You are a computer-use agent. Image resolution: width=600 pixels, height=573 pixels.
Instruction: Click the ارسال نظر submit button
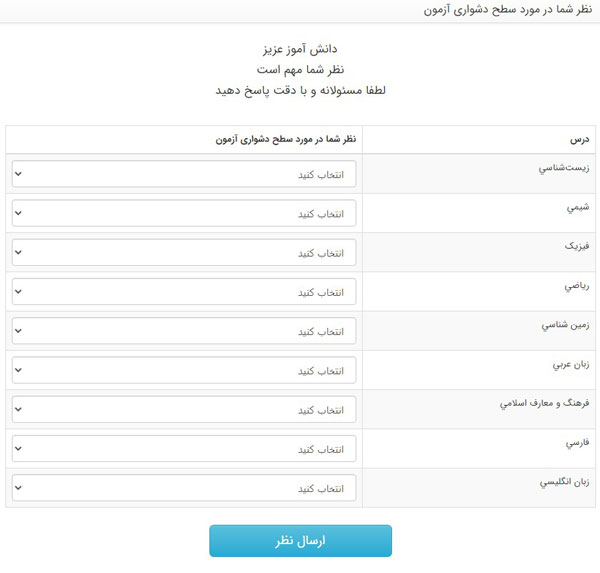click(x=300, y=541)
